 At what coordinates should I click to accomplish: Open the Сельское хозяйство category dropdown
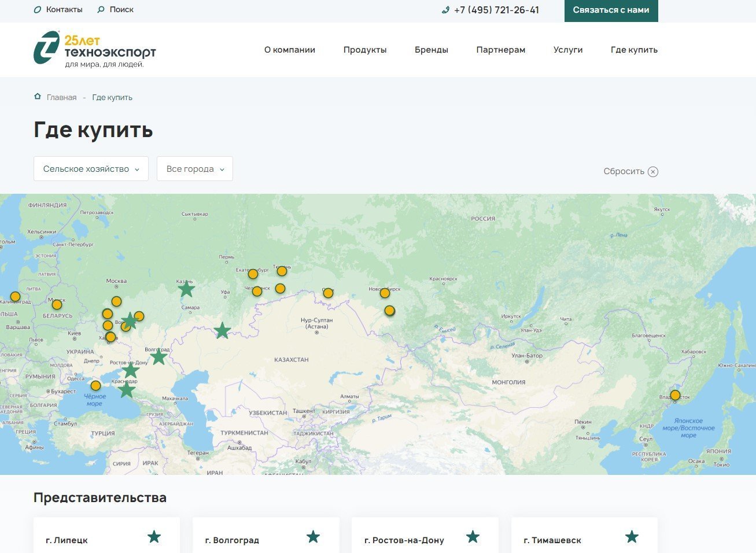[x=91, y=169]
